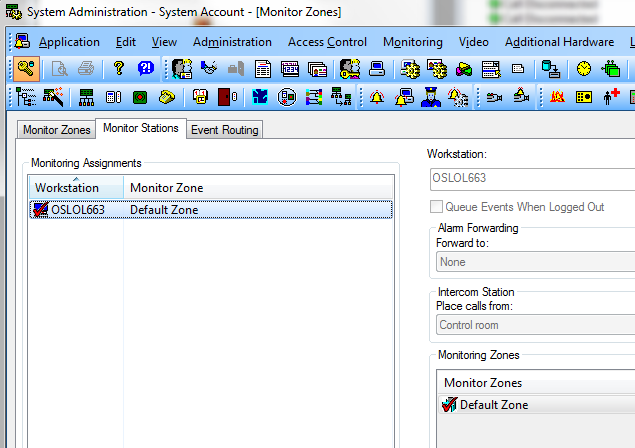Open monitor zones bell-and-computer icon
This screenshot has height=448, width=635.
(x=404, y=98)
